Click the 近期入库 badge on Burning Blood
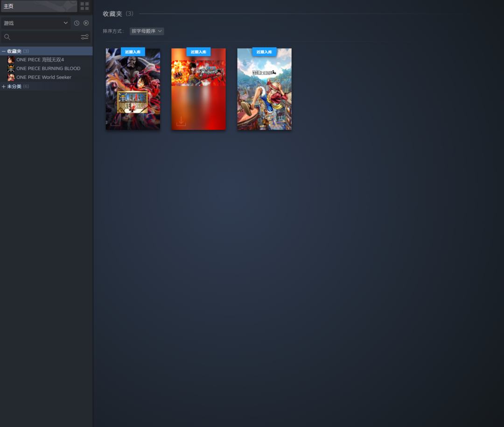The image size is (504, 427). (198, 52)
